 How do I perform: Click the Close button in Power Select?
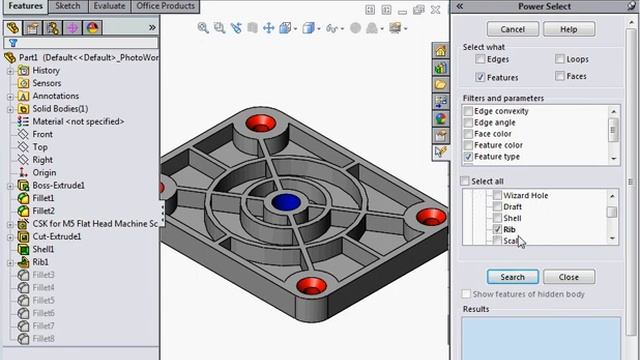coord(569,277)
